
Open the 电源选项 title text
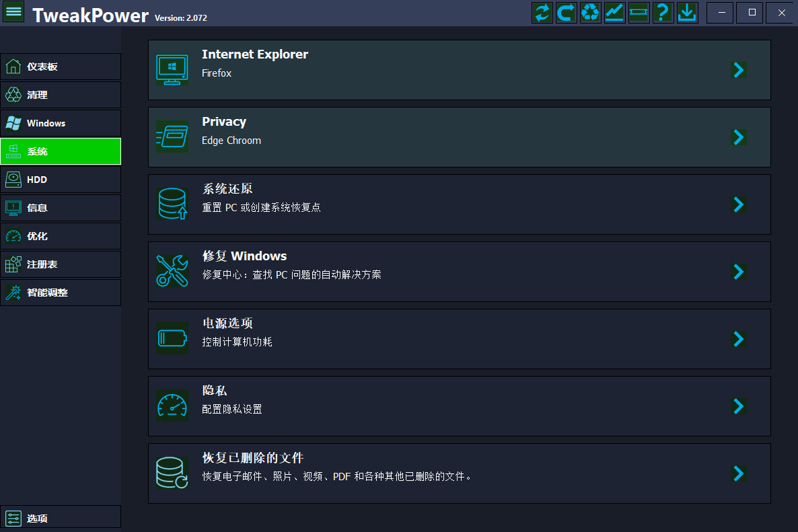(227, 323)
